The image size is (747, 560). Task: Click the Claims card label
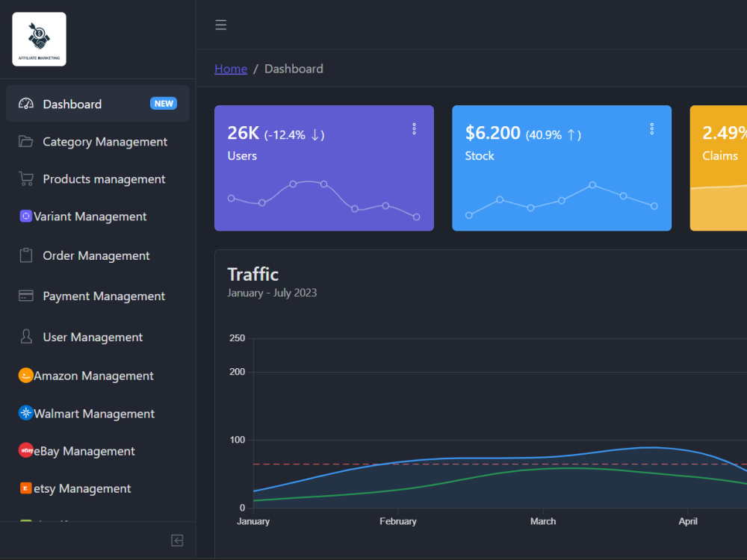pos(720,156)
